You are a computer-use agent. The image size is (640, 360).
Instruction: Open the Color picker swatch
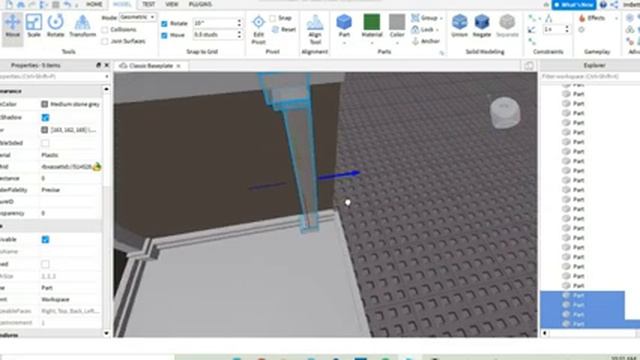coord(397,22)
